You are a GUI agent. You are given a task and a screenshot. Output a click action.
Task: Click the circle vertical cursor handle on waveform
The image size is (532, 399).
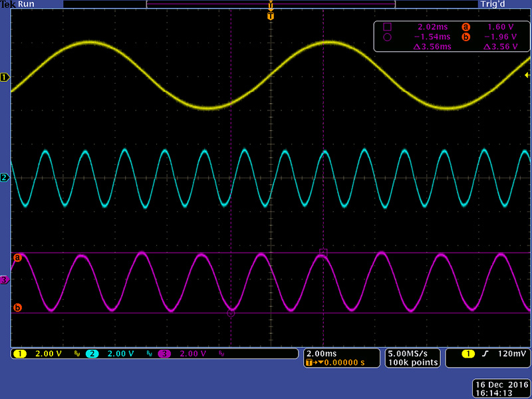(x=231, y=313)
